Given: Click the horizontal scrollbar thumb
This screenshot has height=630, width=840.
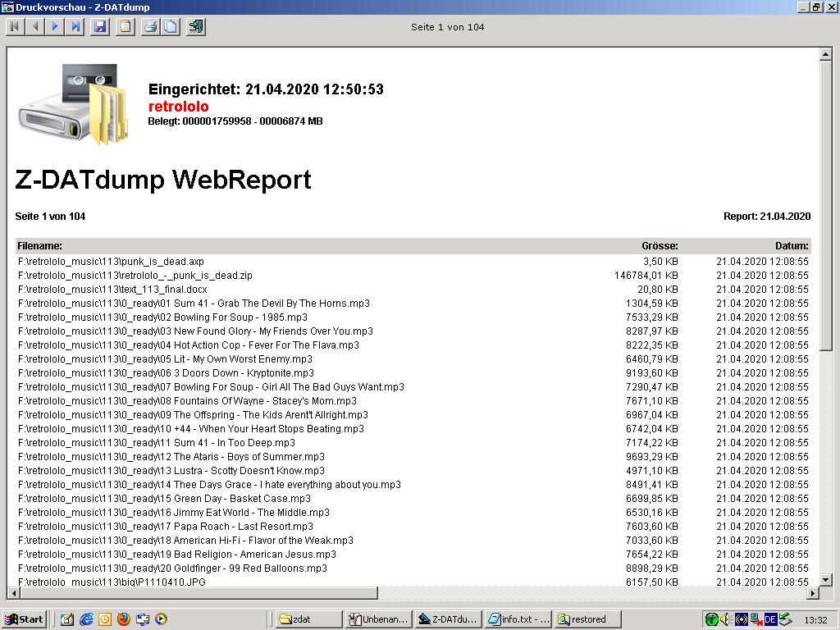Looking at the screenshot, I should pos(199,592).
